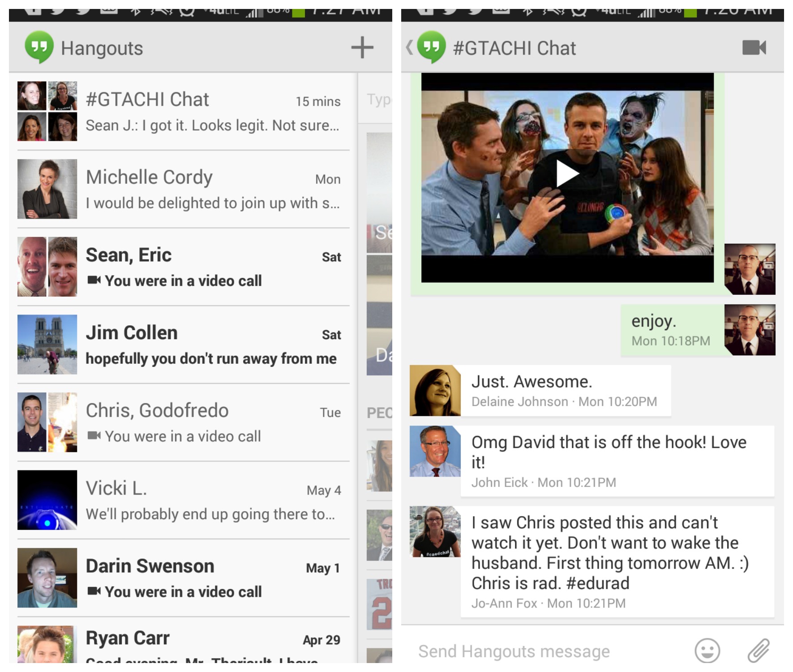The width and height of the screenshot is (793, 672).
Task: Tap the paperclip attachment icon
Action: click(759, 650)
